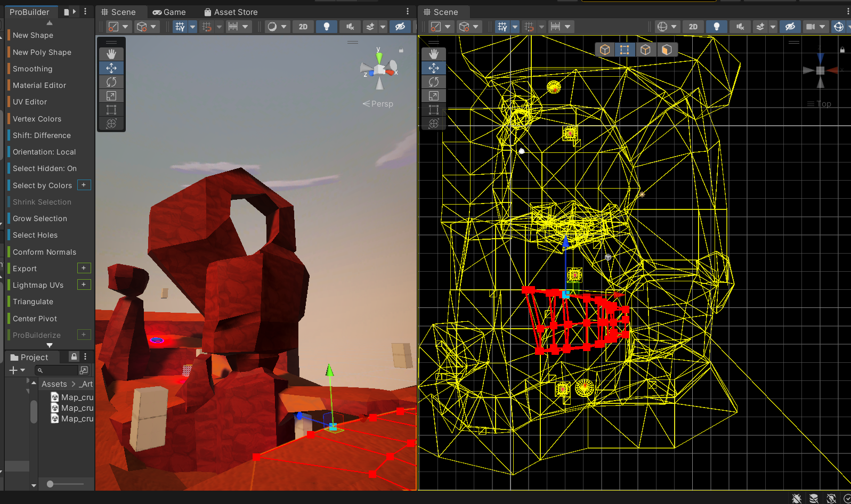Click Grow Selection
851x504 pixels.
point(40,218)
